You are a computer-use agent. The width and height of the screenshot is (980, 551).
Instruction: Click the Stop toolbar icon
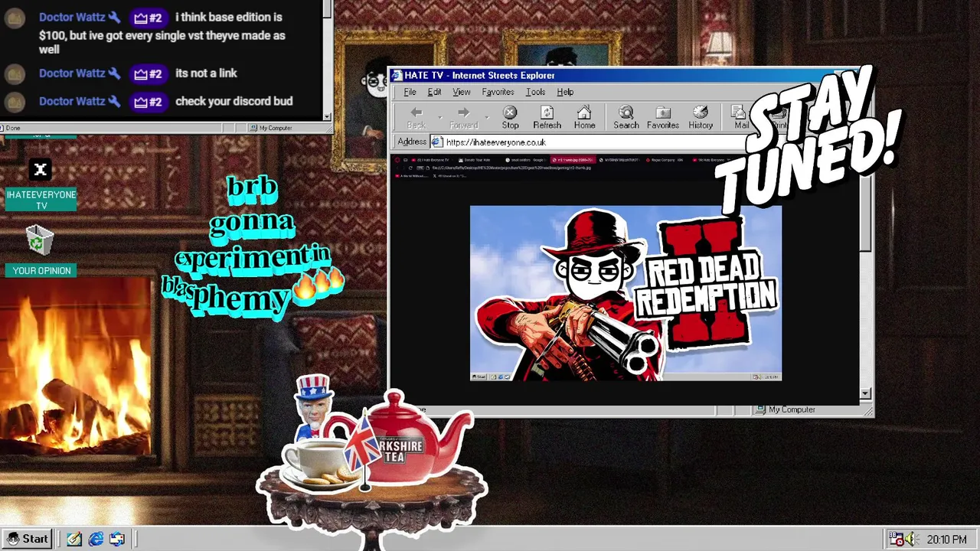point(510,113)
